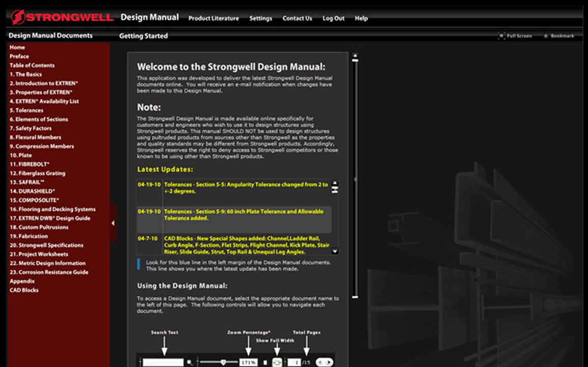Open the Help menu
This screenshot has width=588, height=367.
[x=361, y=18]
